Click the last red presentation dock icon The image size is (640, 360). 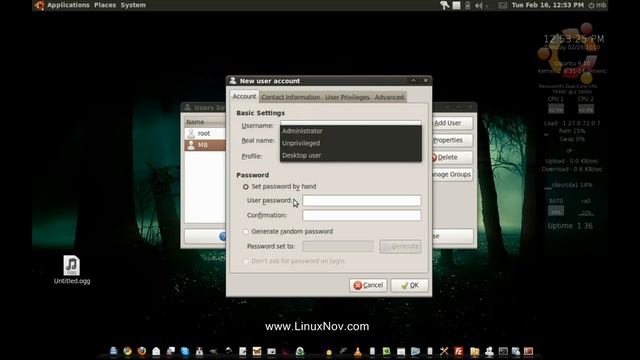(529, 351)
